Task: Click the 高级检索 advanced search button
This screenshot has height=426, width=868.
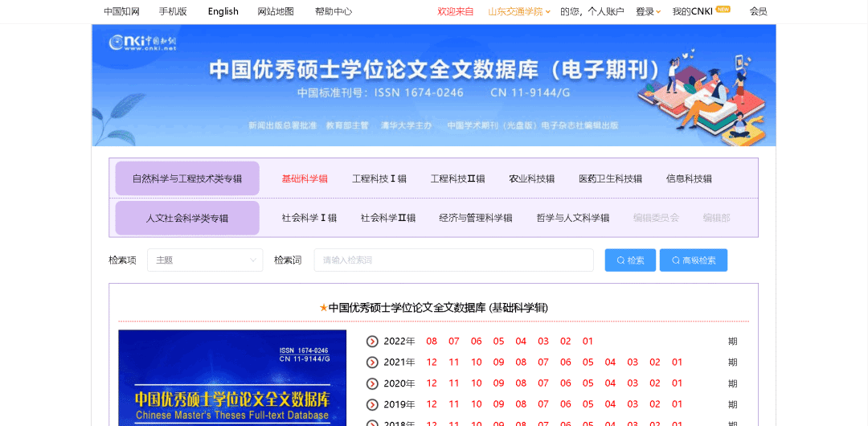Action: (693, 260)
